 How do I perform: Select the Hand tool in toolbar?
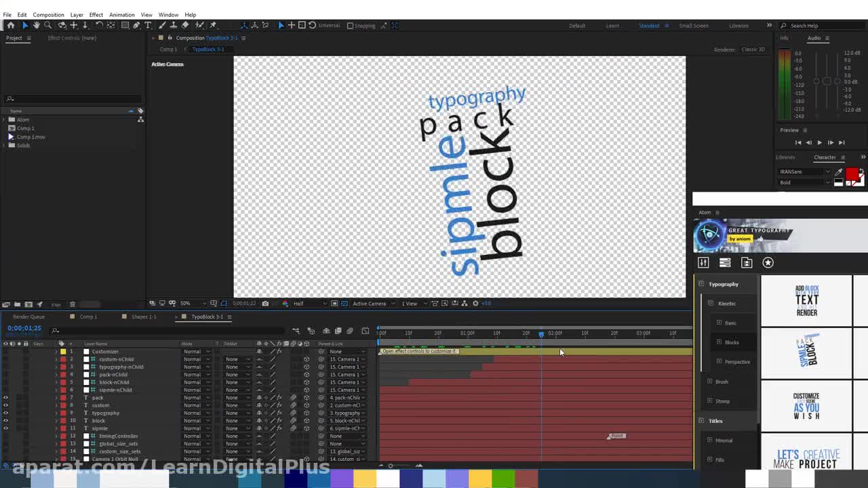(37, 25)
